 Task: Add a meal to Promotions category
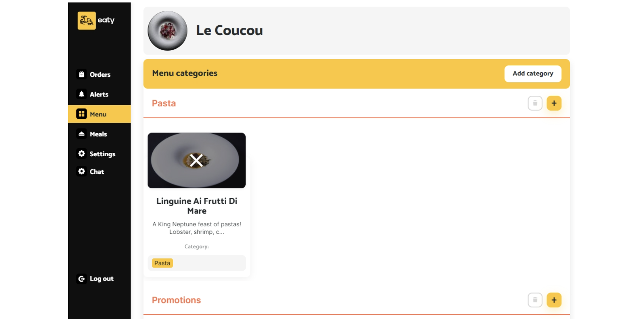point(554,300)
